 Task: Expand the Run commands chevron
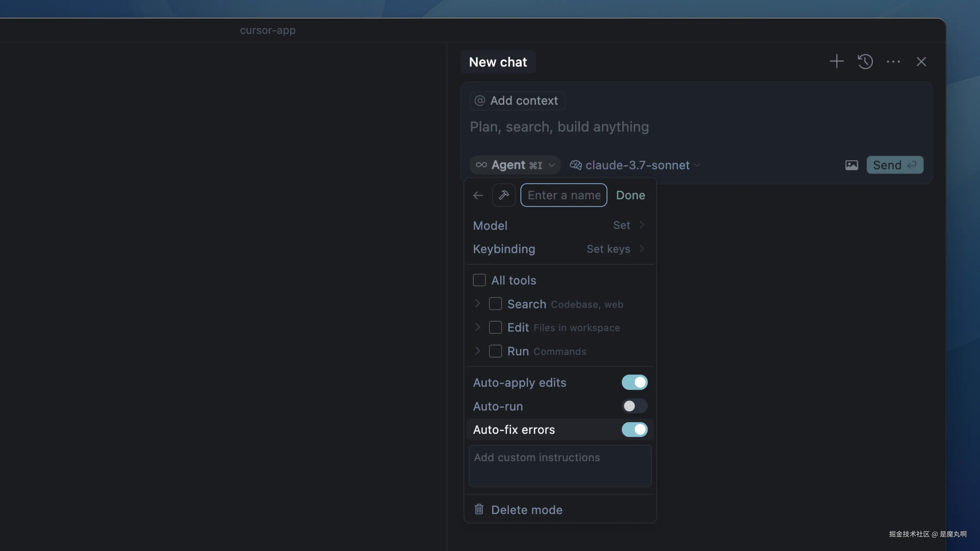pyautogui.click(x=477, y=351)
